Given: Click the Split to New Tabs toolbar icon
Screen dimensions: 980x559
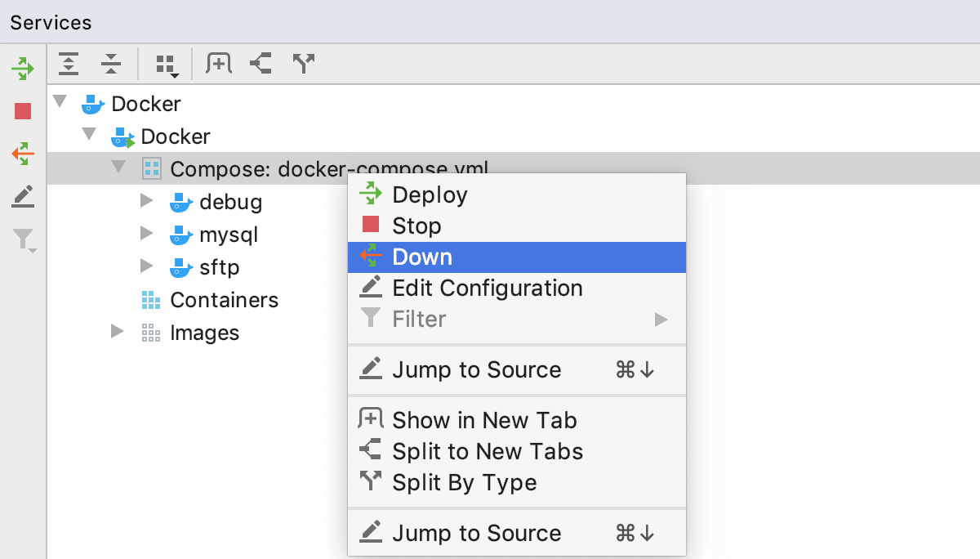Looking at the screenshot, I should 260,63.
